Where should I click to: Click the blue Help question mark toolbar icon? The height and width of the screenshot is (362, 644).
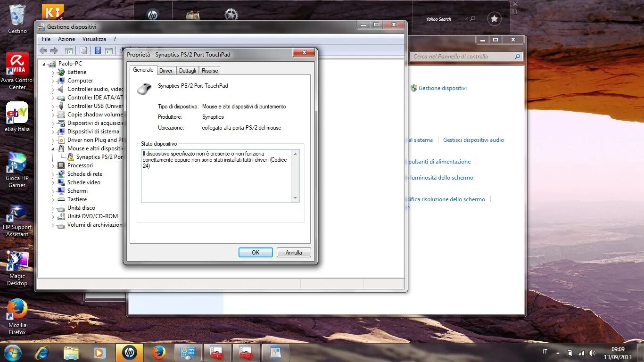click(98, 50)
